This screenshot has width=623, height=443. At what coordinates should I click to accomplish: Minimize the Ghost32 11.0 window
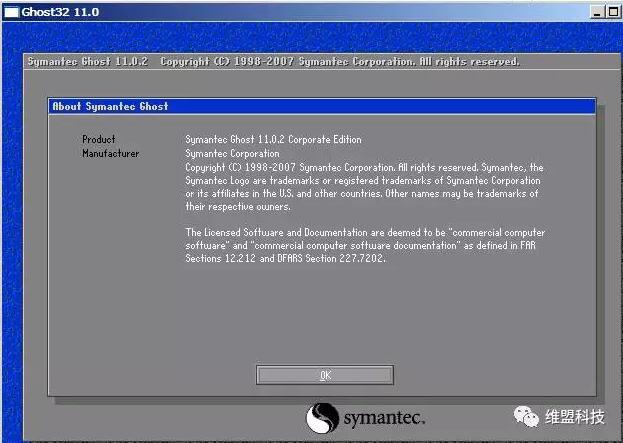pos(597,12)
